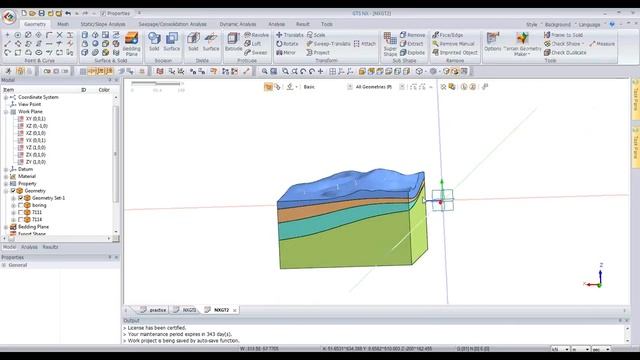Select the Extrude tool
The height and width of the screenshot is (360, 640).
pyautogui.click(x=233, y=42)
